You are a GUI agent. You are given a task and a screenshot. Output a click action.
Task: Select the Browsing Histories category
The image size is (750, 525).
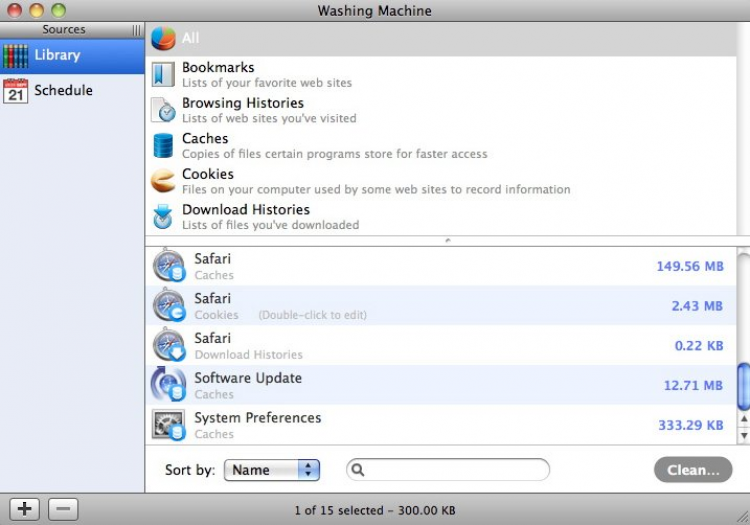pyautogui.click(x=441, y=110)
